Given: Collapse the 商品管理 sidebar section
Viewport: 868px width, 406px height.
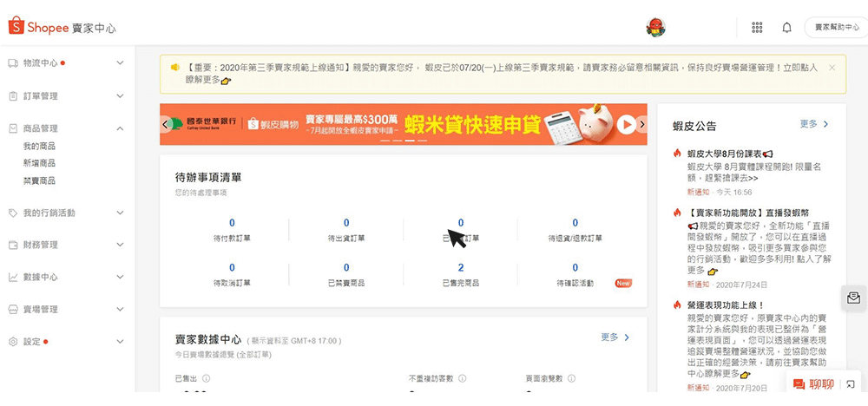Looking at the screenshot, I should [120, 128].
